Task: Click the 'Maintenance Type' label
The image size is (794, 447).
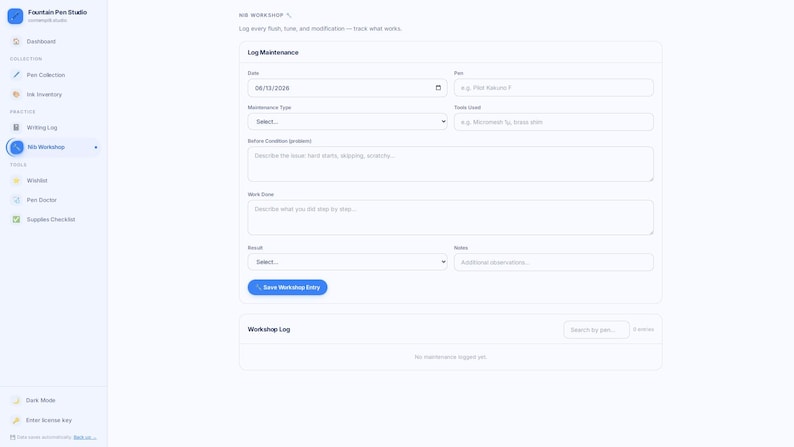Action: pyautogui.click(x=269, y=108)
